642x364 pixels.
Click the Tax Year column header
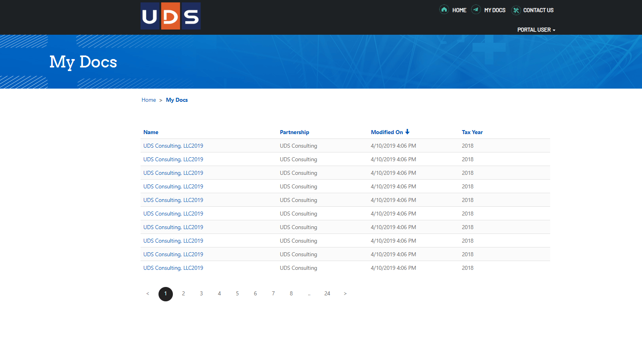click(x=472, y=132)
